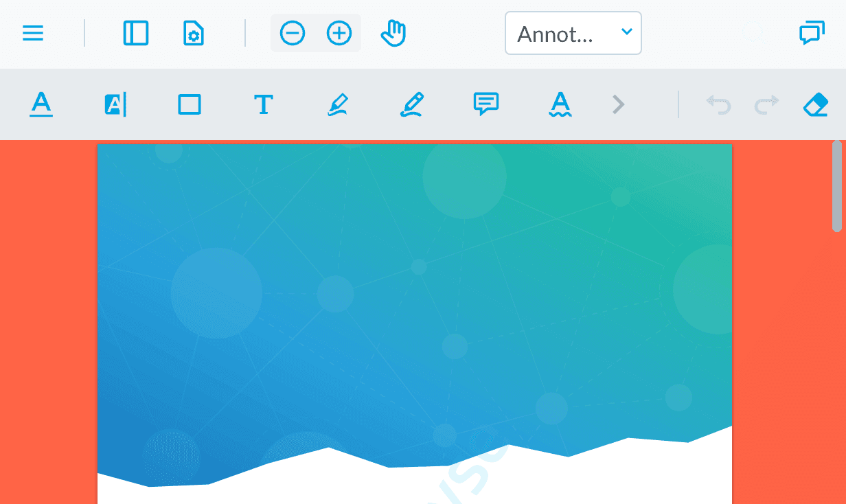Select the eraser tool

[x=815, y=104]
